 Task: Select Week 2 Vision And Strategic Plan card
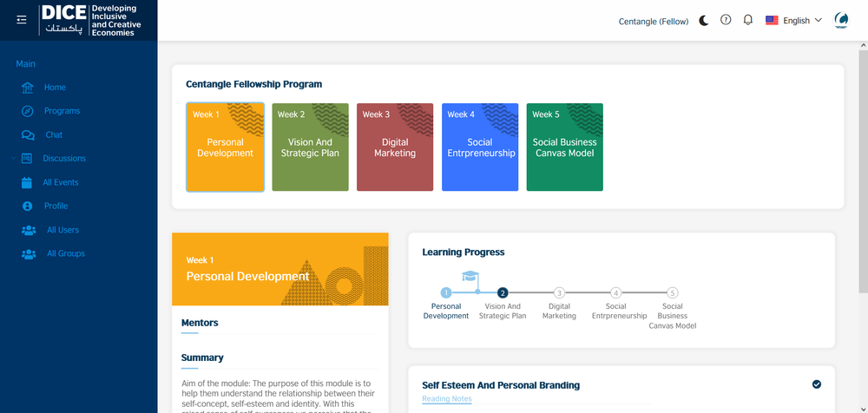pos(310,147)
